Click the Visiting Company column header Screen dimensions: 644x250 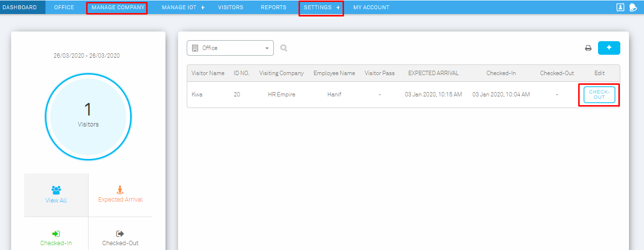tap(281, 73)
